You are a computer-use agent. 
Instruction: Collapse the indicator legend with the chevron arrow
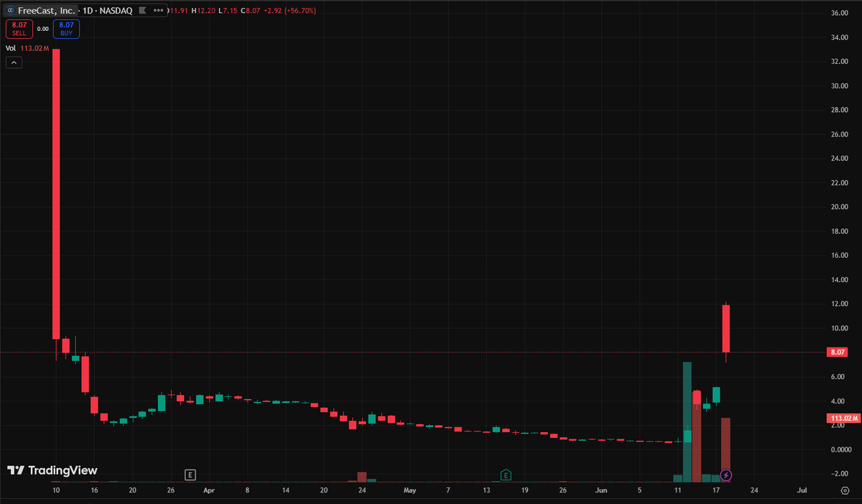14,62
